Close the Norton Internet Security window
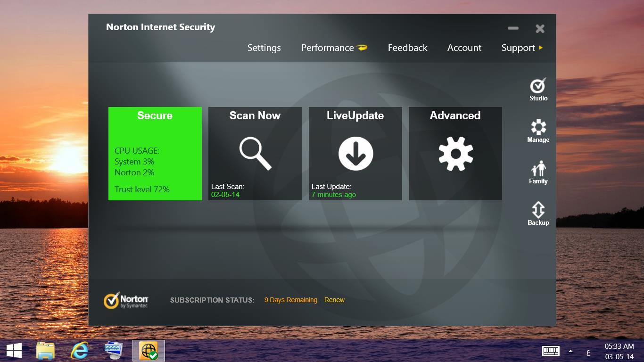Screen dimensions: 644x362 click(540, 29)
